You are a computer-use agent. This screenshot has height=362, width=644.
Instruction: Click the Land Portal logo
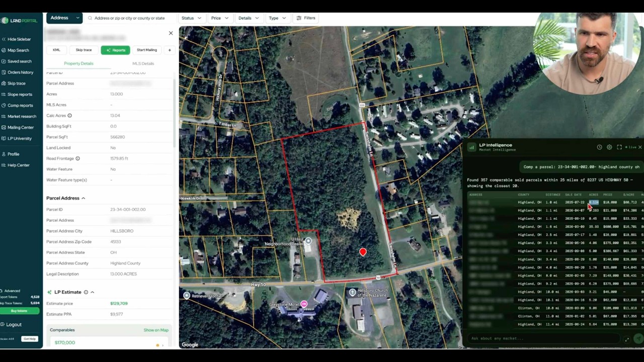tap(19, 21)
